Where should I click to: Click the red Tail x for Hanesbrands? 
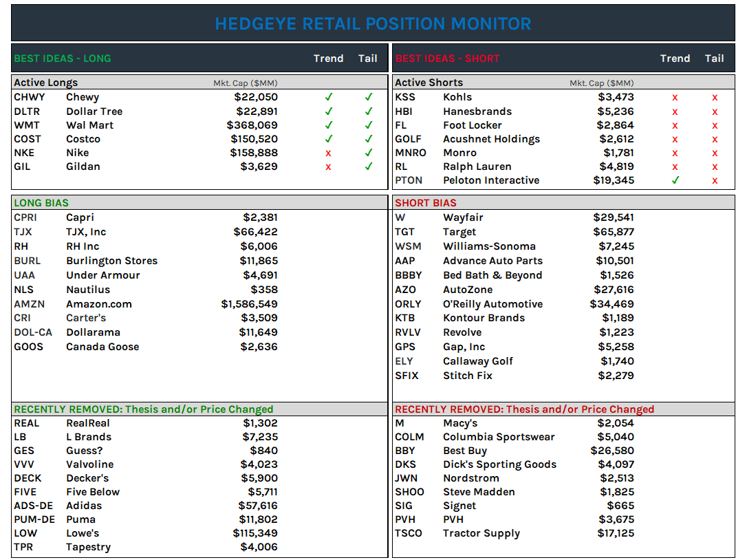pyautogui.click(x=715, y=111)
